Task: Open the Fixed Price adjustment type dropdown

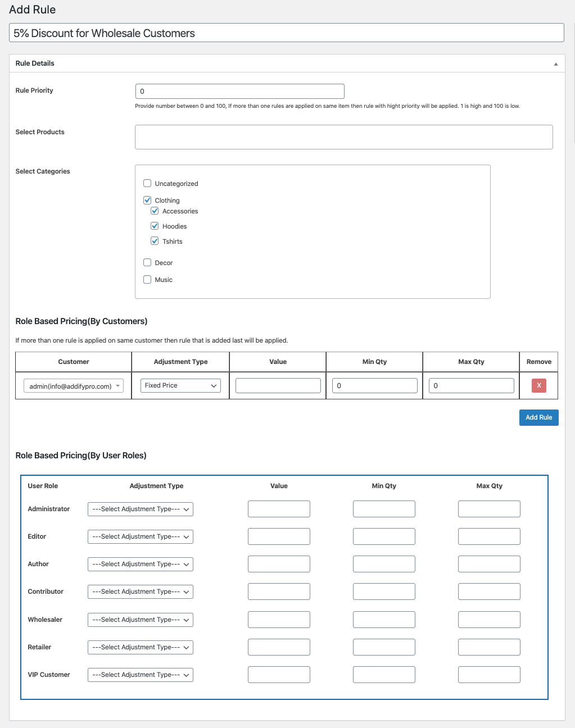Action: [180, 385]
